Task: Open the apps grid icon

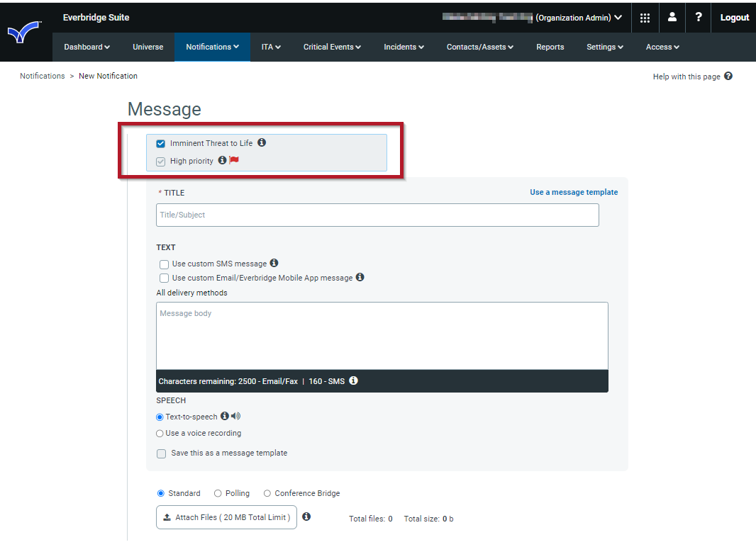Action: (x=645, y=18)
